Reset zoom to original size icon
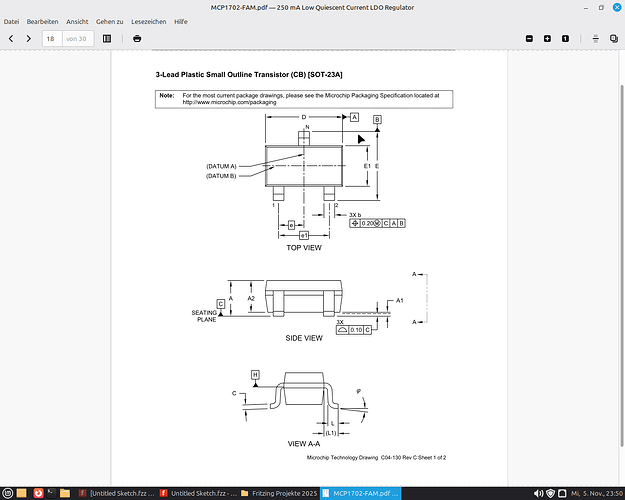This screenshot has width=625, height=500. pos(565,38)
